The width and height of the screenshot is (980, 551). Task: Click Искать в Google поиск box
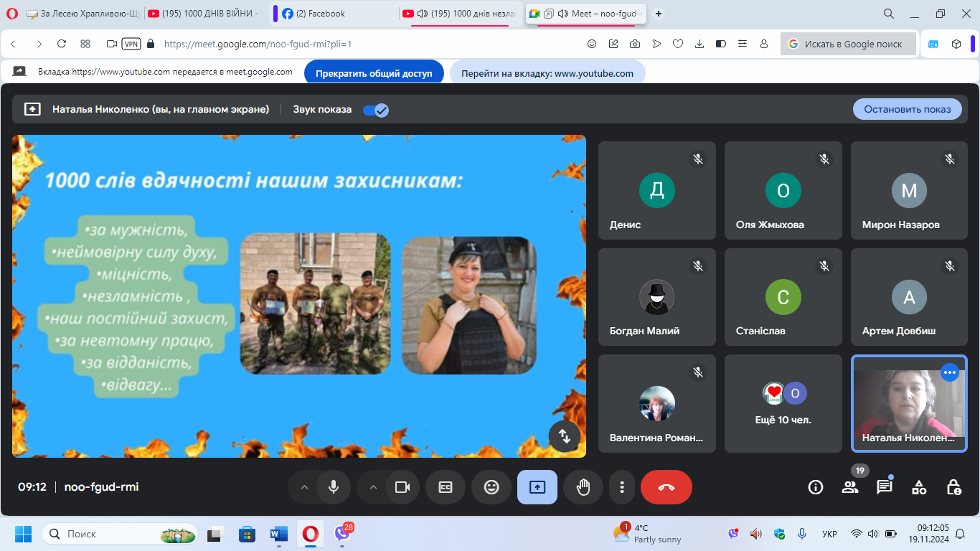coord(848,44)
